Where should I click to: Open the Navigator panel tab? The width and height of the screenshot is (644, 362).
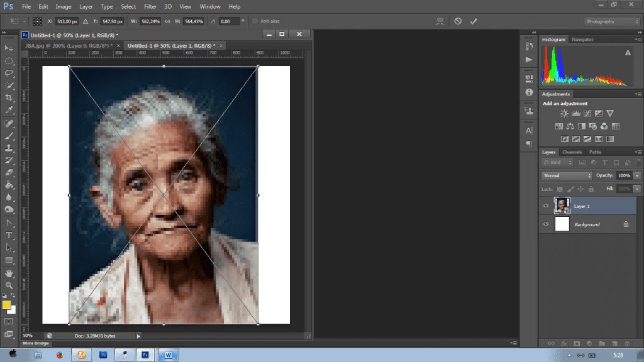pyautogui.click(x=582, y=40)
